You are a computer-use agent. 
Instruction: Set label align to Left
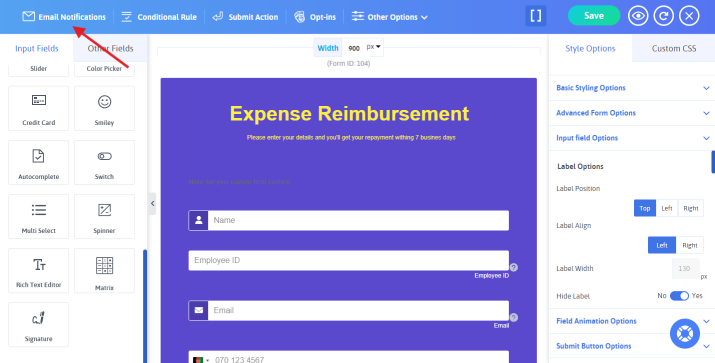click(662, 245)
